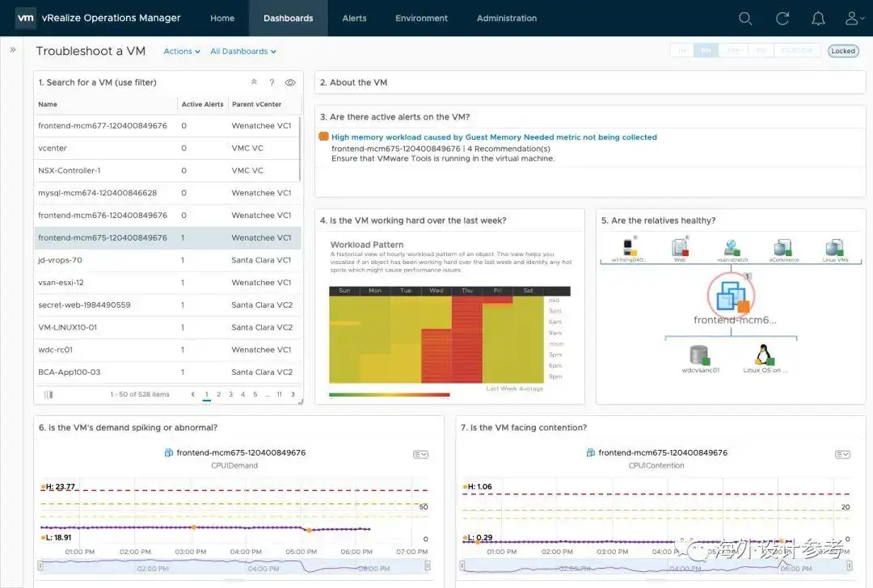Go to page 2 of VM list

219,394
